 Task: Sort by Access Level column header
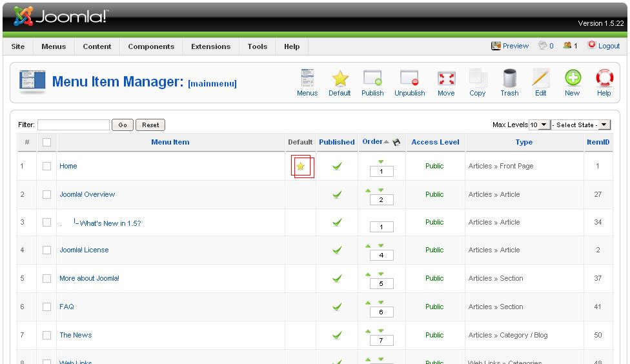point(435,142)
